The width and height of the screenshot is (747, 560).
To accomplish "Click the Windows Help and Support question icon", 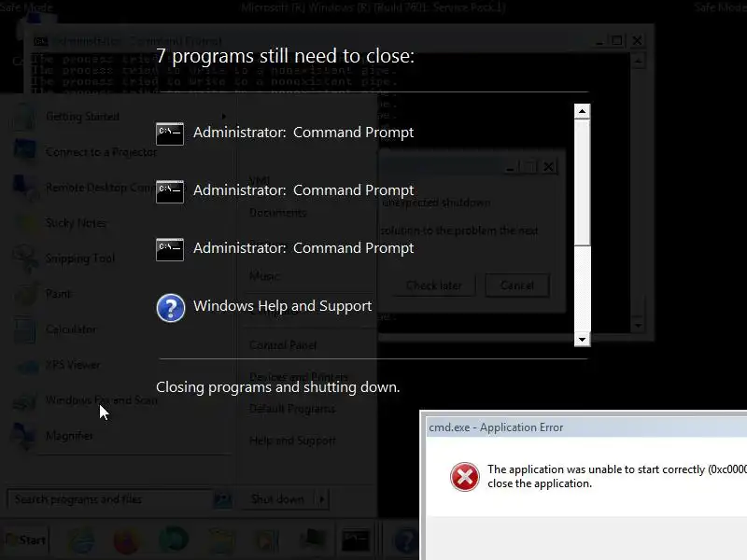I will click(x=171, y=308).
